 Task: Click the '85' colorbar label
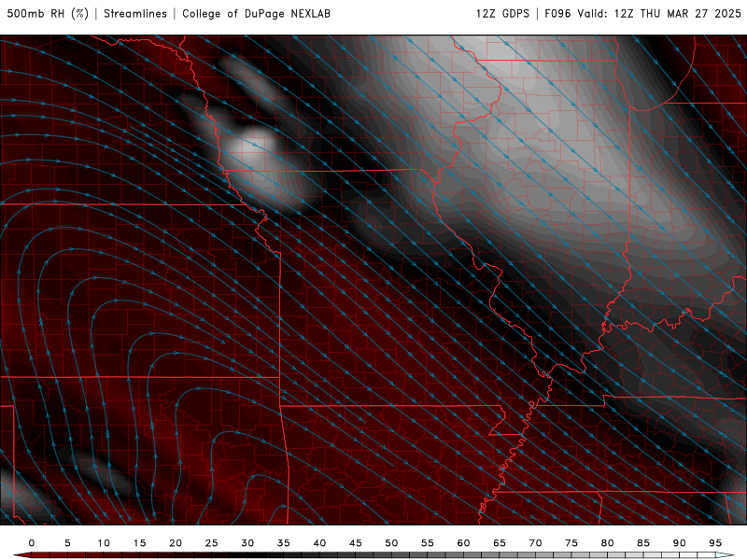(x=643, y=543)
